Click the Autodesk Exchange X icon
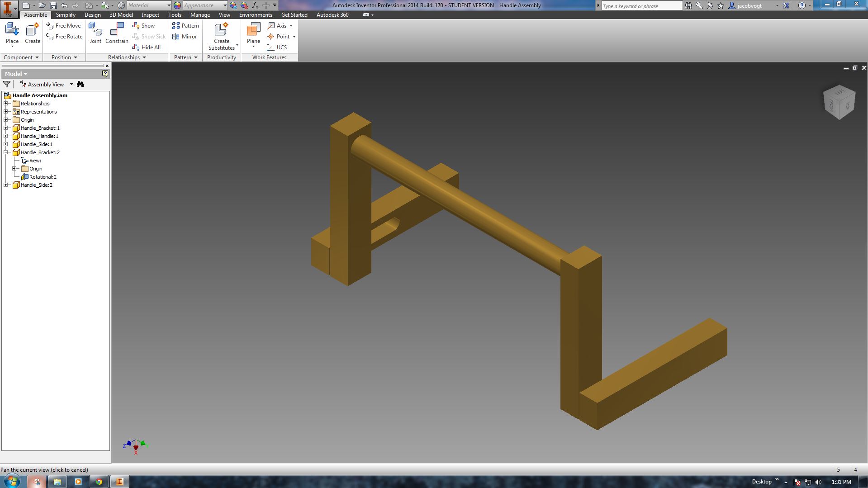The height and width of the screenshot is (488, 868). coord(786,5)
